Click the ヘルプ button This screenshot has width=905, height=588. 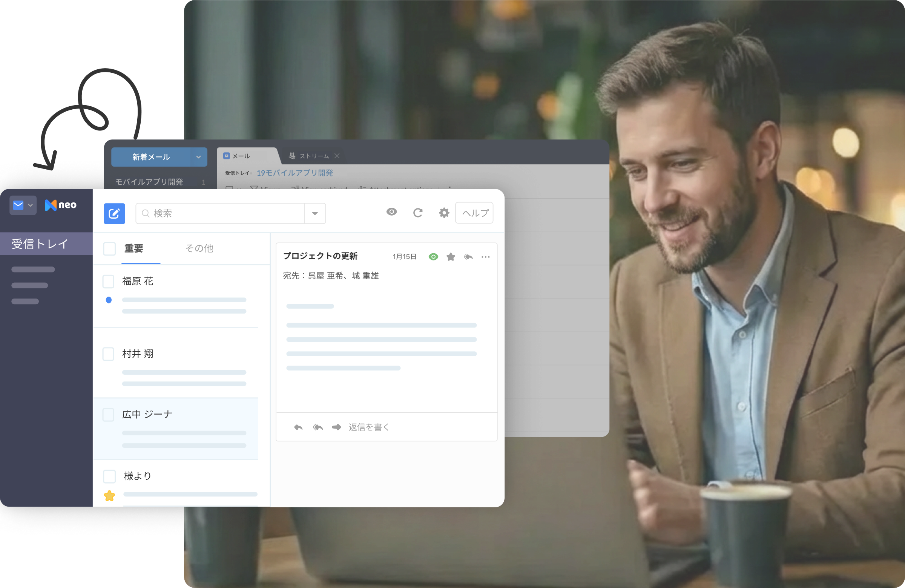coord(474,213)
